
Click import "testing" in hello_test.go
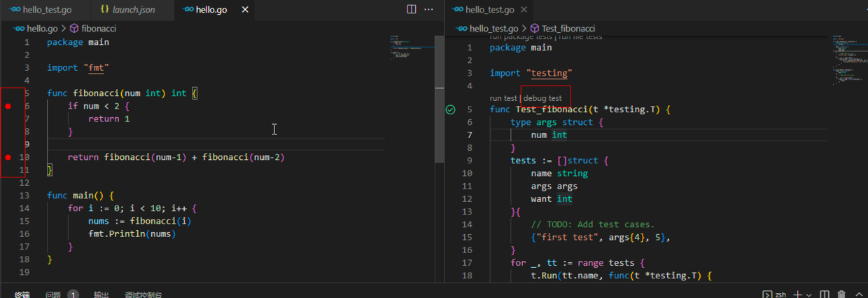(x=531, y=73)
